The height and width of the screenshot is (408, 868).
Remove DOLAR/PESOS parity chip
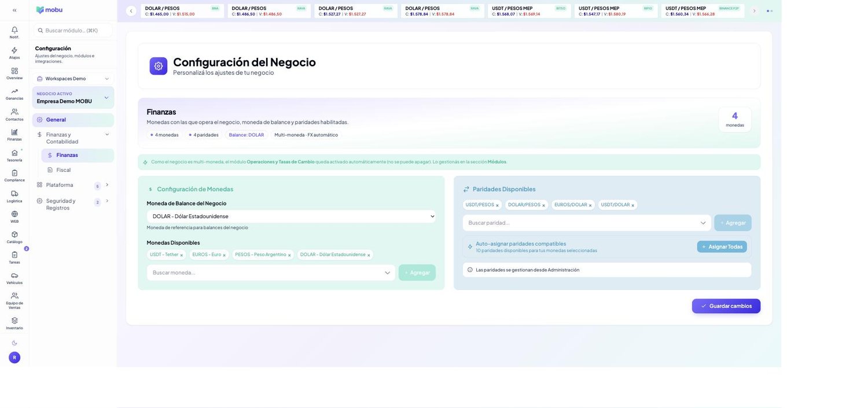pos(543,205)
